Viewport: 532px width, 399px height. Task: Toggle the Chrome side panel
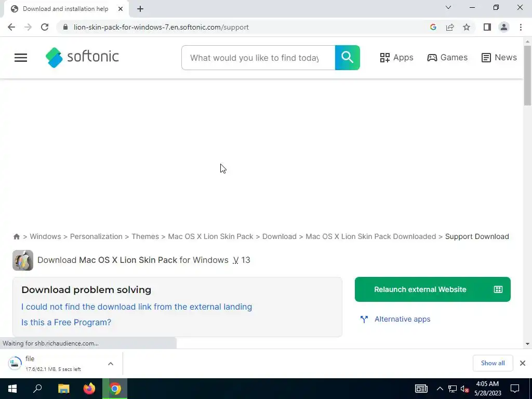tap(487, 27)
